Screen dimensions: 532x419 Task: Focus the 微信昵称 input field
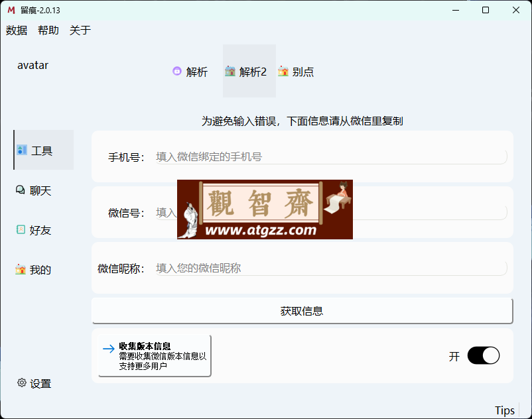click(x=331, y=268)
